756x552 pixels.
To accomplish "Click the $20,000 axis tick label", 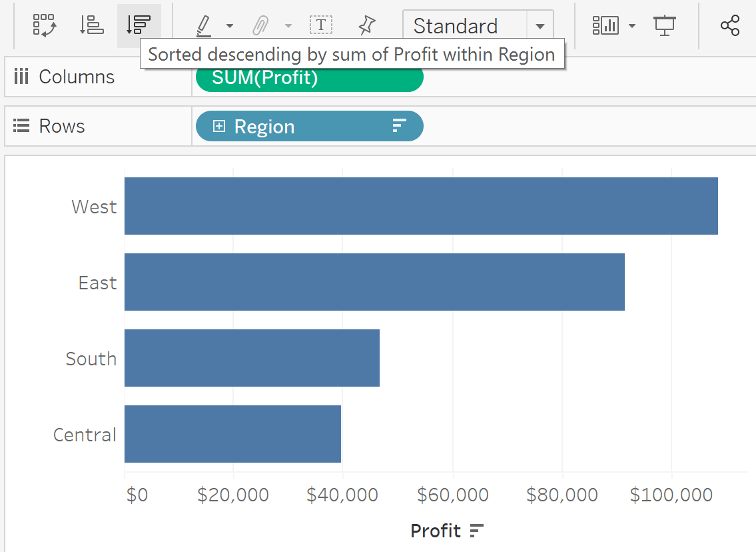I will point(233,495).
